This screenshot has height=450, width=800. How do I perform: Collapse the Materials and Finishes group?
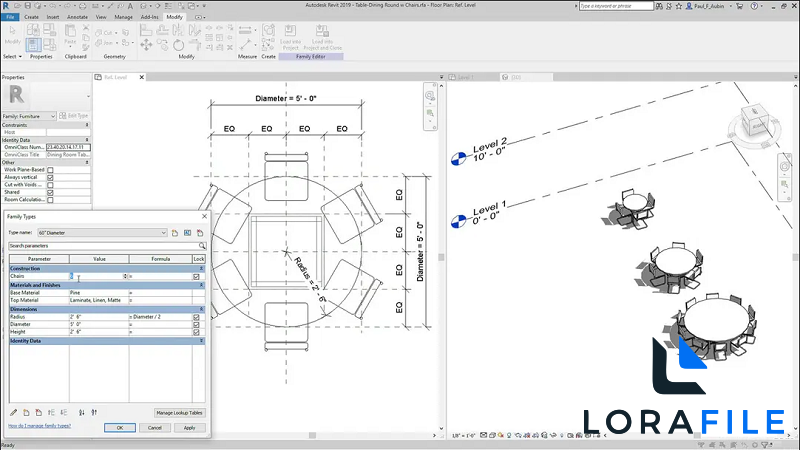click(x=201, y=285)
